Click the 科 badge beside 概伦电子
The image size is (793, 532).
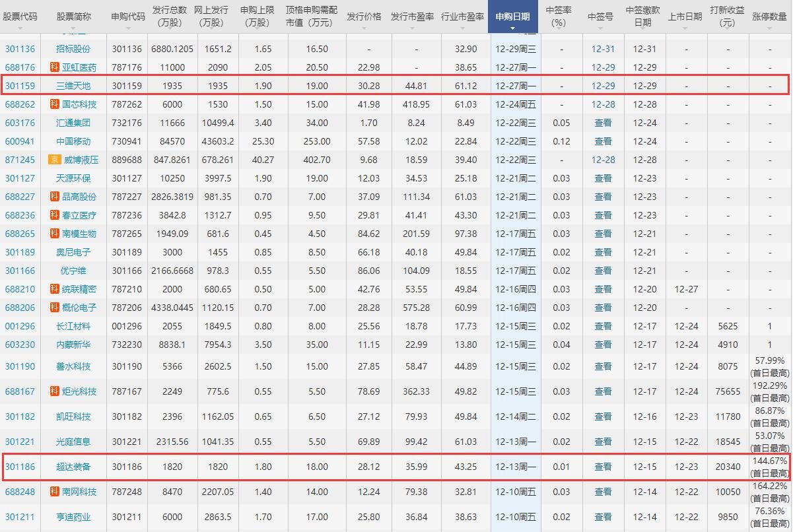[55, 308]
